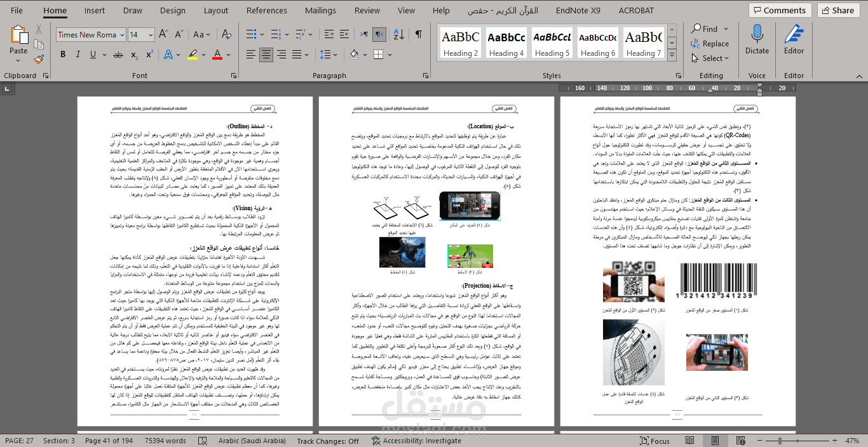Toggle right-to-left text direction
868x447 pixels.
point(379,34)
